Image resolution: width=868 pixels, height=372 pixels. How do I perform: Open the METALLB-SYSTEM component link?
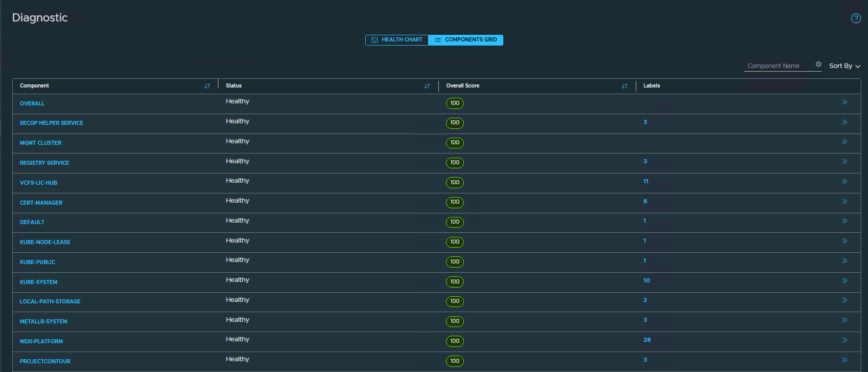tap(43, 321)
